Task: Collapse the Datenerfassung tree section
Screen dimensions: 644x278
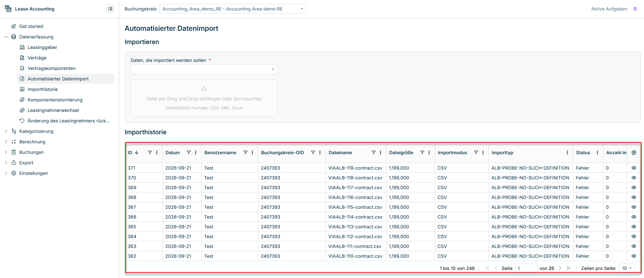Action: 6,37
